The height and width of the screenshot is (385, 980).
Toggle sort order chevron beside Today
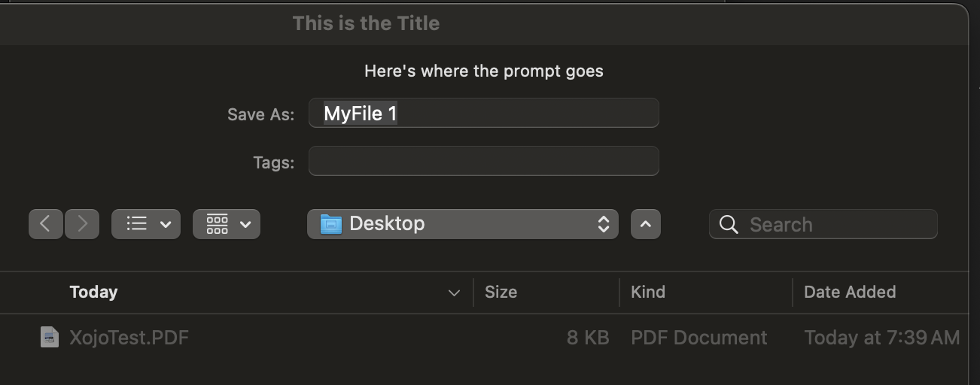[454, 293]
